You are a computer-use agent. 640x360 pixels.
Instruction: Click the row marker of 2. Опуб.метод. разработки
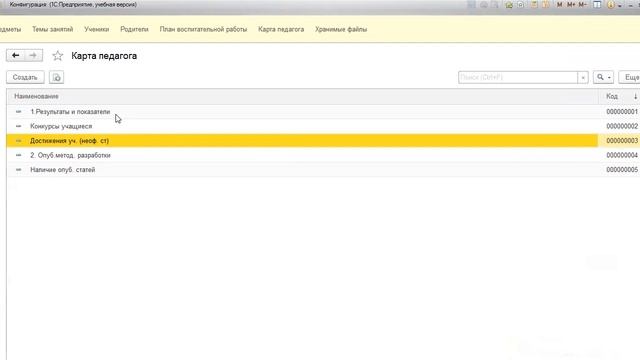tap(18, 155)
